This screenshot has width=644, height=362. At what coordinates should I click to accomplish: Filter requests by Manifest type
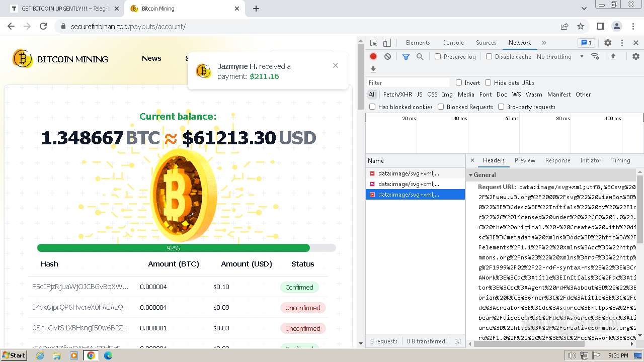(559, 95)
